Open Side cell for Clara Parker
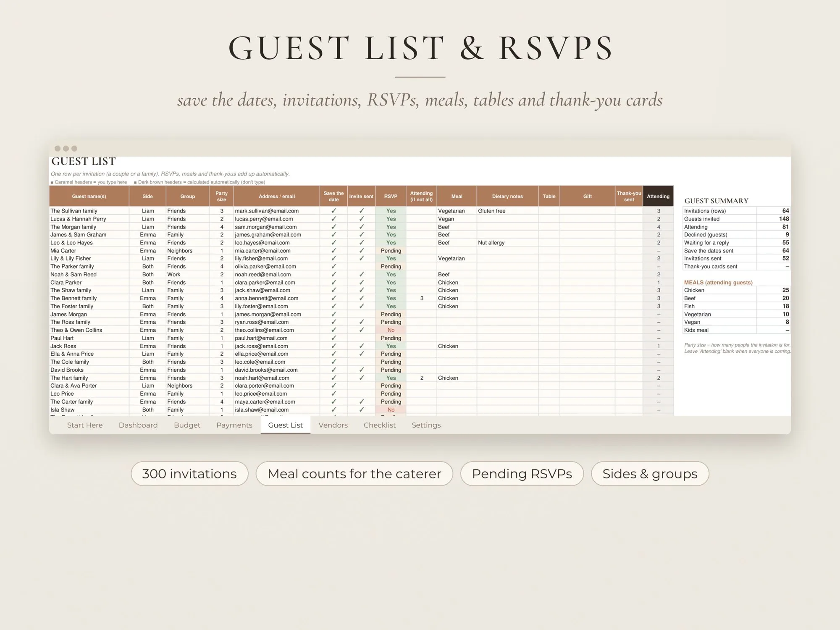The image size is (840, 630). coord(147,282)
